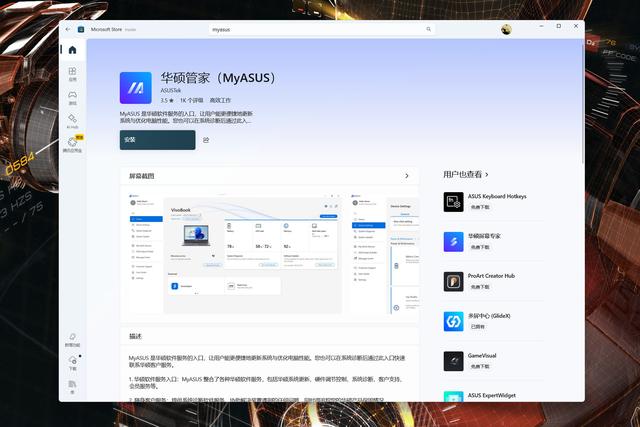Open the first VivoBook screenshot thumbnail
The width and height of the screenshot is (640, 427).
(236, 253)
